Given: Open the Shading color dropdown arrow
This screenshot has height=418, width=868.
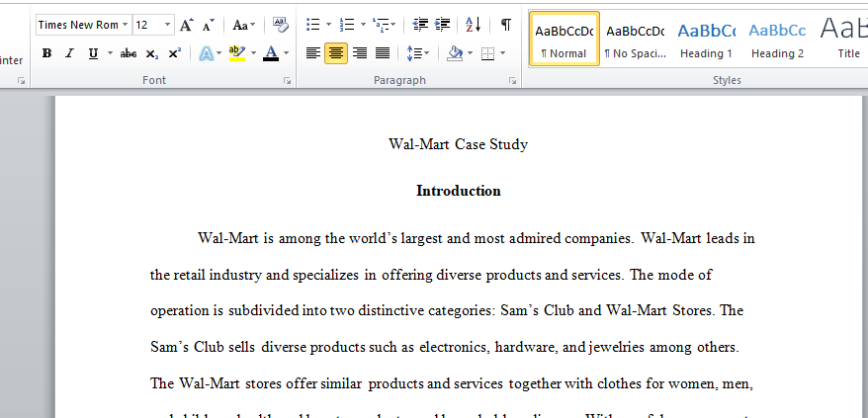Looking at the screenshot, I should point(470,53).
